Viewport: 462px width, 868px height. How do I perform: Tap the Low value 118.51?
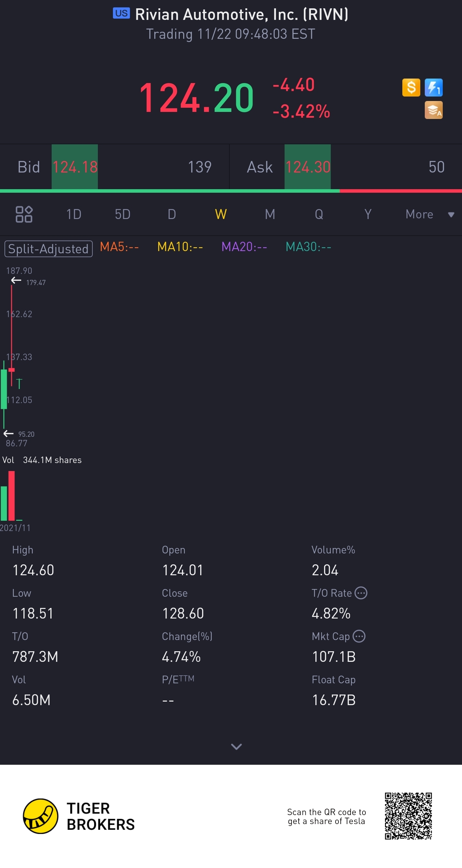point(33,613)
